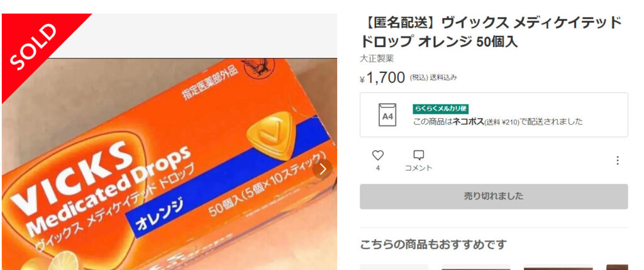
Task: Open comments via the speech bubble icon
Action: point(418,155)
